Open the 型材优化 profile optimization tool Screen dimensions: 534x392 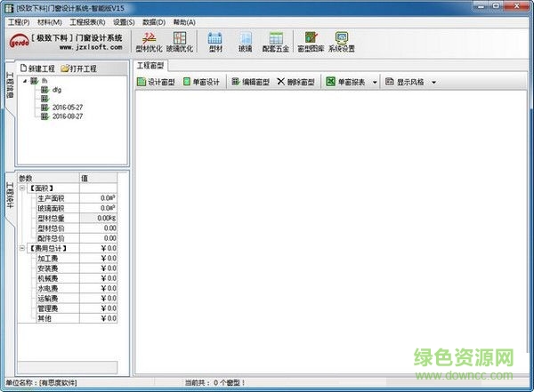coord(149,42)
